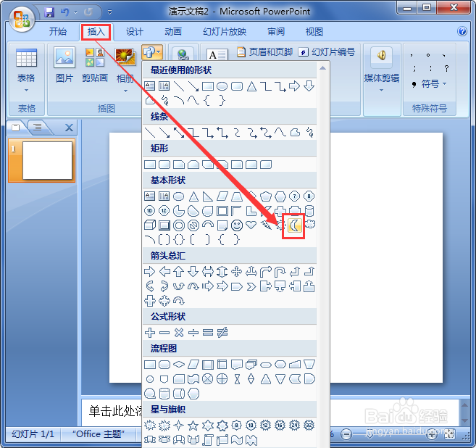Image resolution: width=476 pixels, height=448 pixels.
Task: Select the Moon shape in basic shapes
Action: point(294,225)
